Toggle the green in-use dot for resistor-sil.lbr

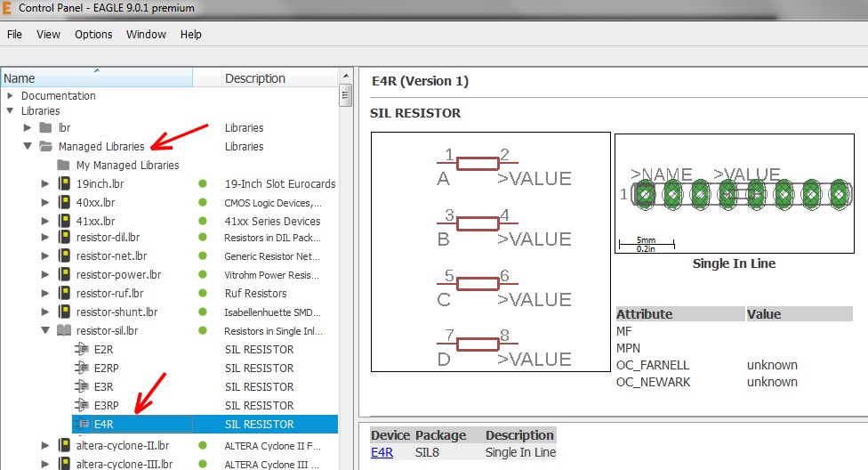(x=203, y=330)
